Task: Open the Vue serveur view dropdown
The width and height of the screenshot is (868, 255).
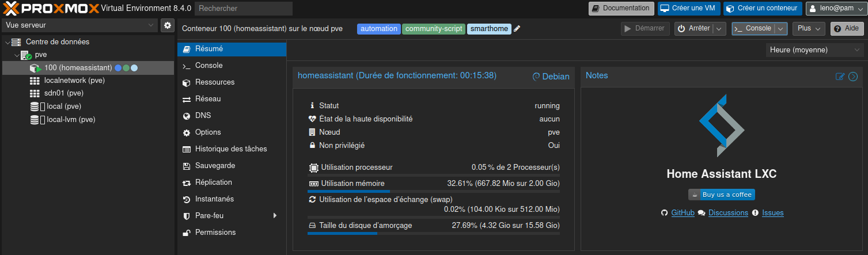Action: coord(79,25)
